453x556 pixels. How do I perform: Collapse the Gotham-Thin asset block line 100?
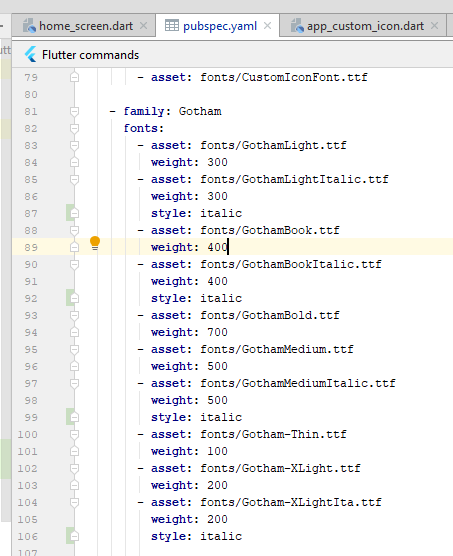[74, 434]
